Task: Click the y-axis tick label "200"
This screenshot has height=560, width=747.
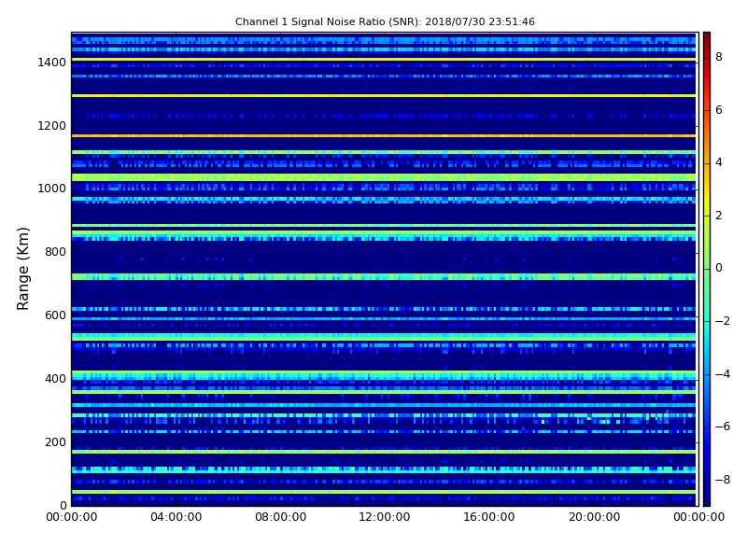Action: click(x=55, y=441)
